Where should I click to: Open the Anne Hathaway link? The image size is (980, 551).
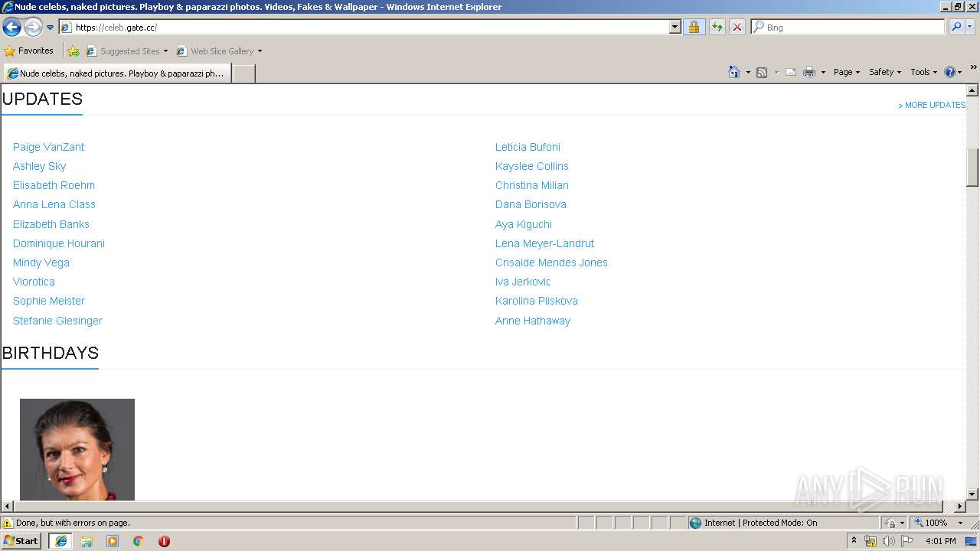click(533, 321)
